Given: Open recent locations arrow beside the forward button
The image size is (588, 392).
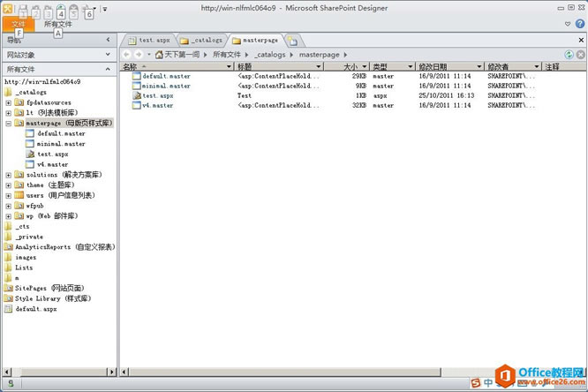Looking at the screenshot, I should [x=149, y=55].
